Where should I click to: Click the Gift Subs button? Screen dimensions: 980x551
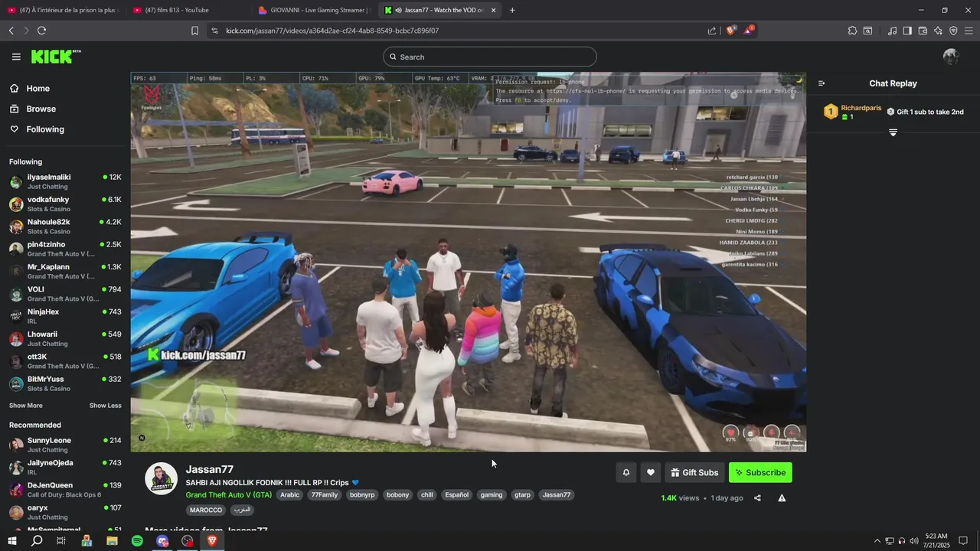(694, 472)
